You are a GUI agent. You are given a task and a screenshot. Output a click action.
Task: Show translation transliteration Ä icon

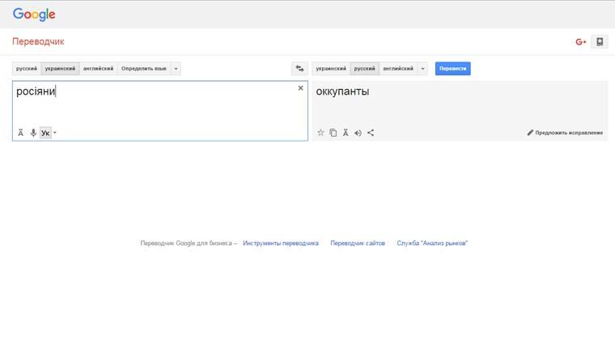pos(346,133)
